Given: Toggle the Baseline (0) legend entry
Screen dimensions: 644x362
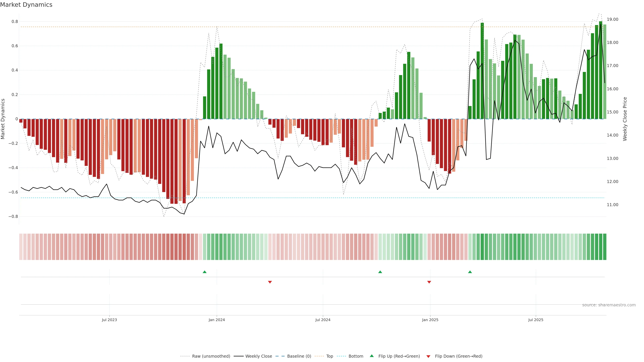Looking at the screenshot, I should [x=299, y=356].
